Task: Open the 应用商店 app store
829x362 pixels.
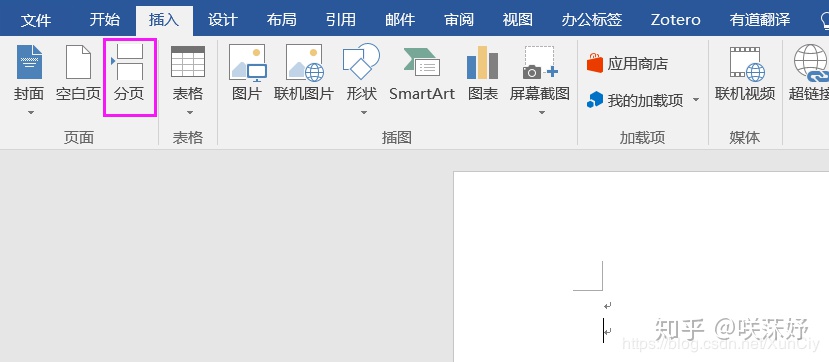Action: point(628,64)
